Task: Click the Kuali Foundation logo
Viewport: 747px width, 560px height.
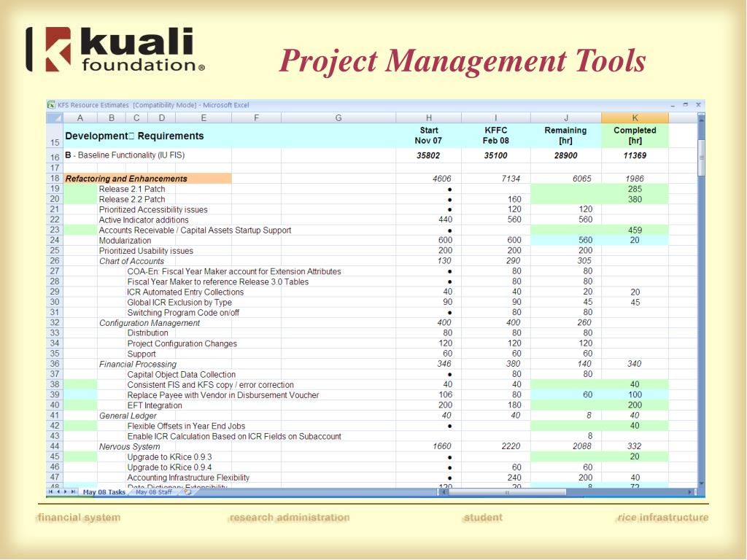Action: (115, 50)
